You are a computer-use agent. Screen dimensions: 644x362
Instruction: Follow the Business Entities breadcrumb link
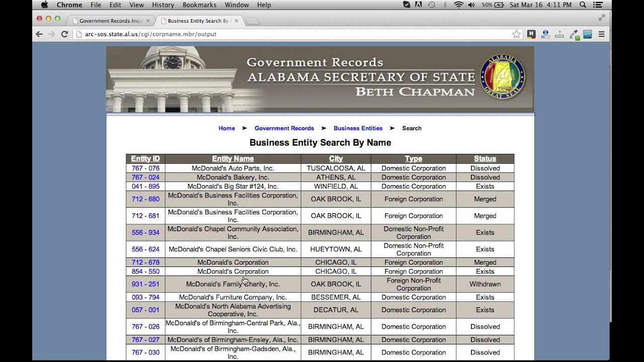[358, 128]
